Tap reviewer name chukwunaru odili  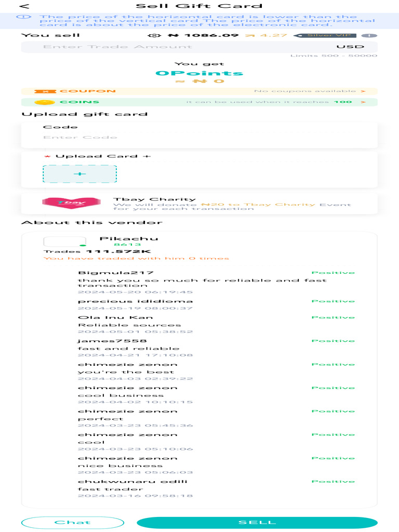[132, 482]
